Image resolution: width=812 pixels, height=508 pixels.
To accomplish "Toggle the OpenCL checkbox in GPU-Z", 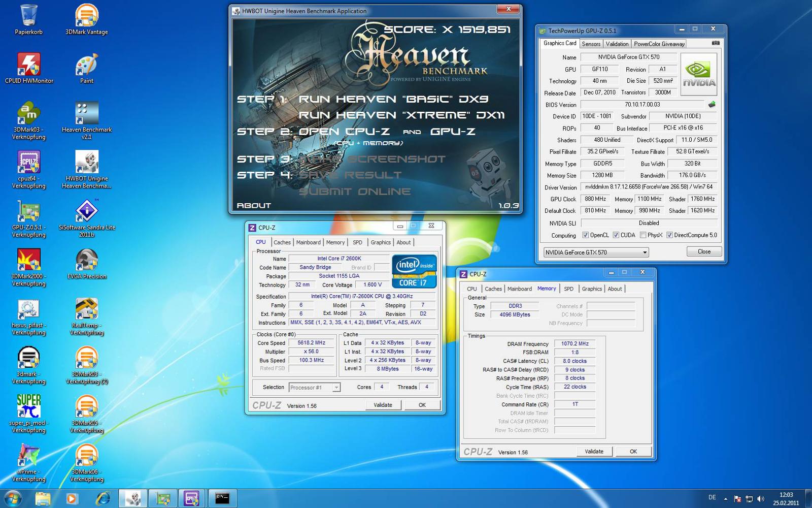I will pyautogui.click(x=585, y=235).
